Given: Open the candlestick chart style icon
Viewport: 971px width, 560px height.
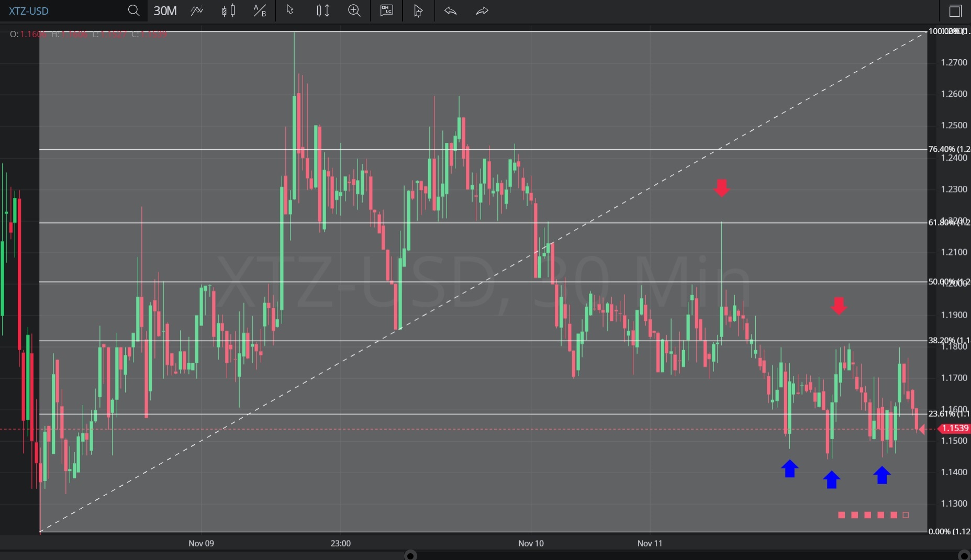Looking at the screenshot, I should 228,10.
